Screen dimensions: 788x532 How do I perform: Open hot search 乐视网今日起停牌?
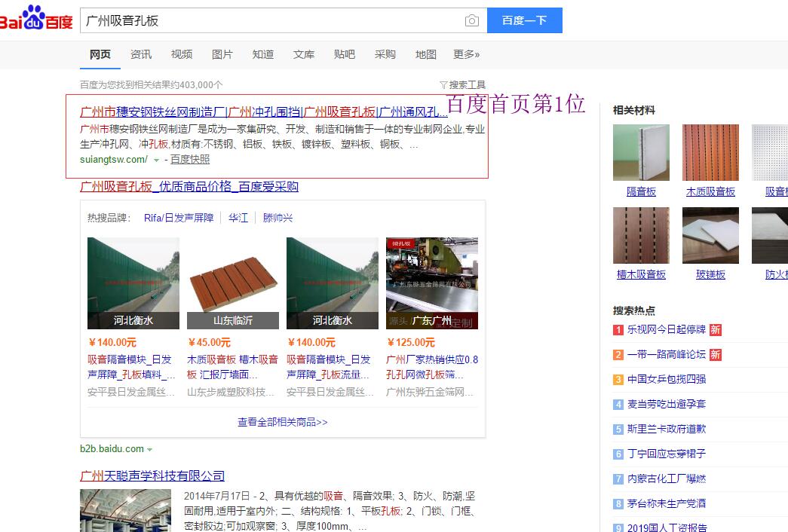coord(667,329)
